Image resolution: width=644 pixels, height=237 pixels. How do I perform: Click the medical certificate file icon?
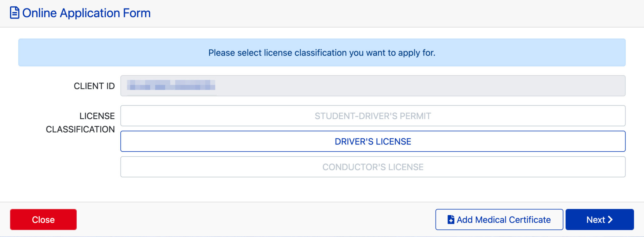tap(451, 219)
